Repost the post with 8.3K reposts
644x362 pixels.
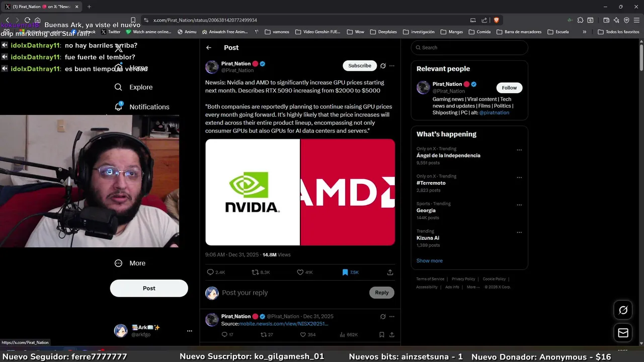click(255, 272)
